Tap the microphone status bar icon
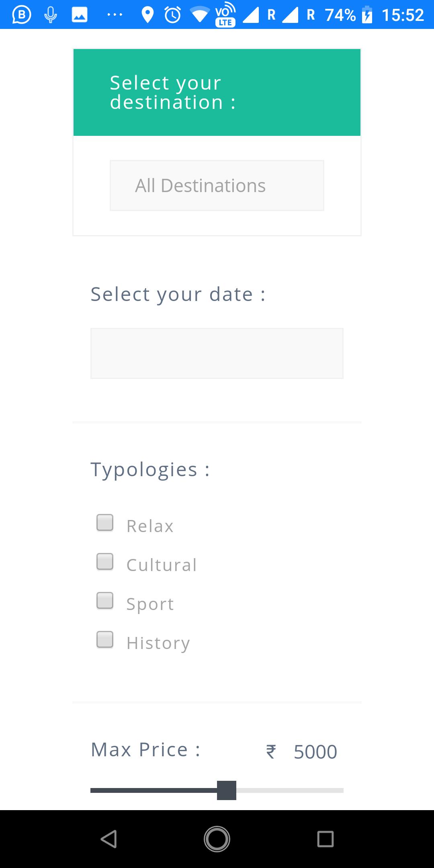Screen dimensions: 434x868 [51, 15]
